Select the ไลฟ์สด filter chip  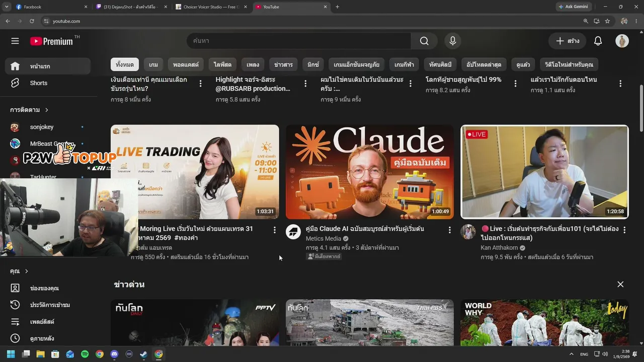pyautogui.click(x=222, y=65)
